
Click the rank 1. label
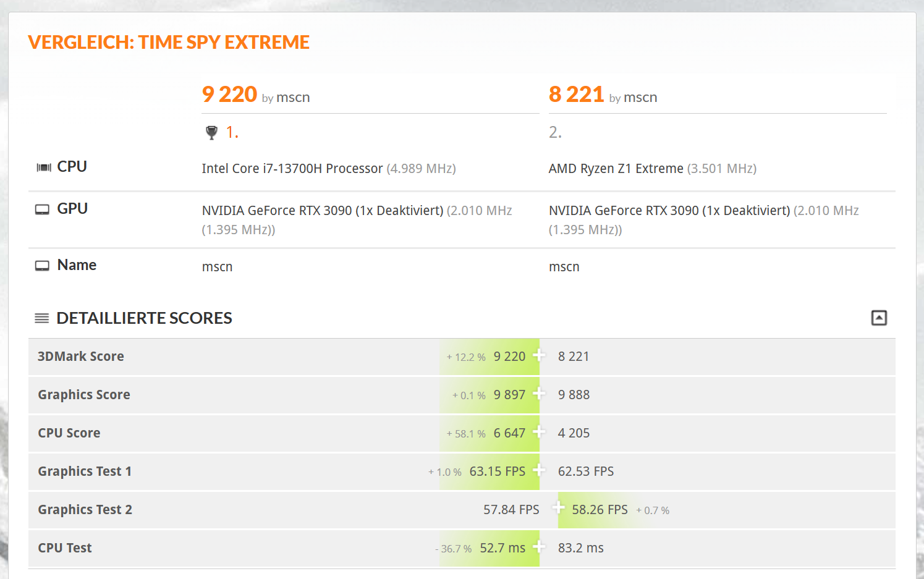[x=232, y=132]
